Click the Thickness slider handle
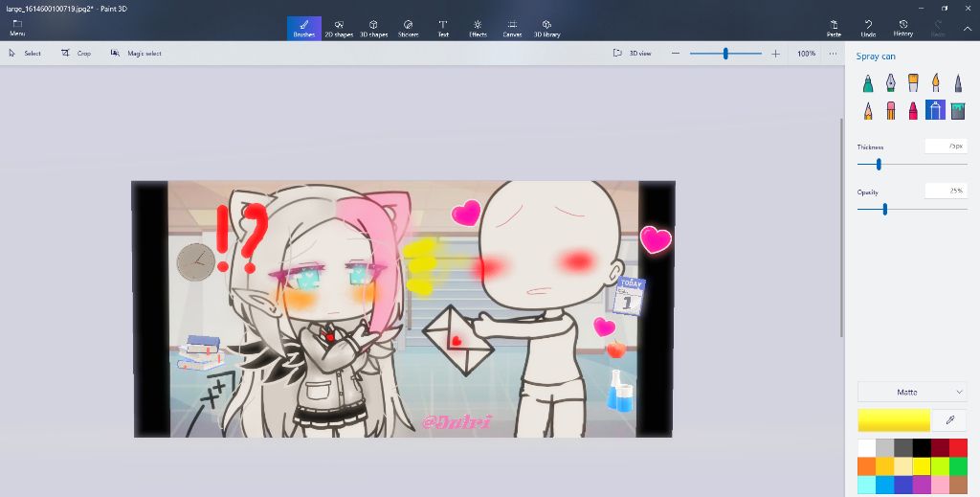This screenshot has width=980, height=497. (879, 165)
